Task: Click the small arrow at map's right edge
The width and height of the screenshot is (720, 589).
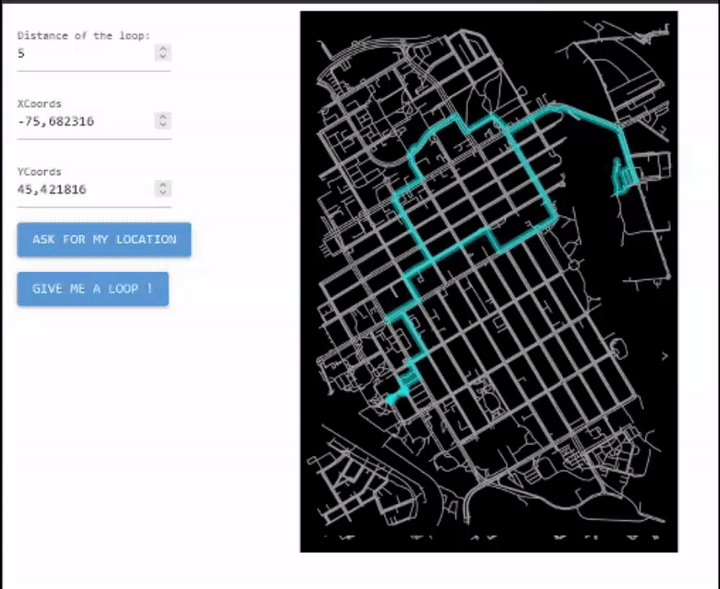Action: coord(666,354)
